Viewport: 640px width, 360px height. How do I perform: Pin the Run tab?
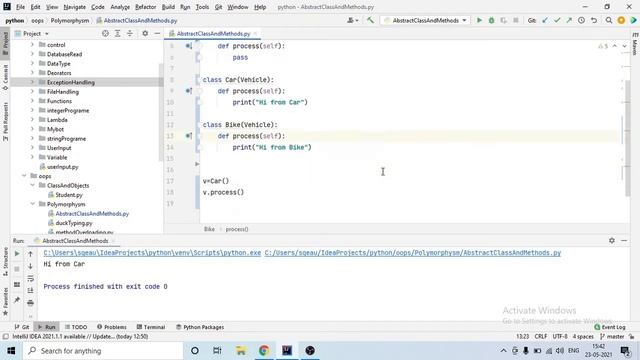[17, 300]
